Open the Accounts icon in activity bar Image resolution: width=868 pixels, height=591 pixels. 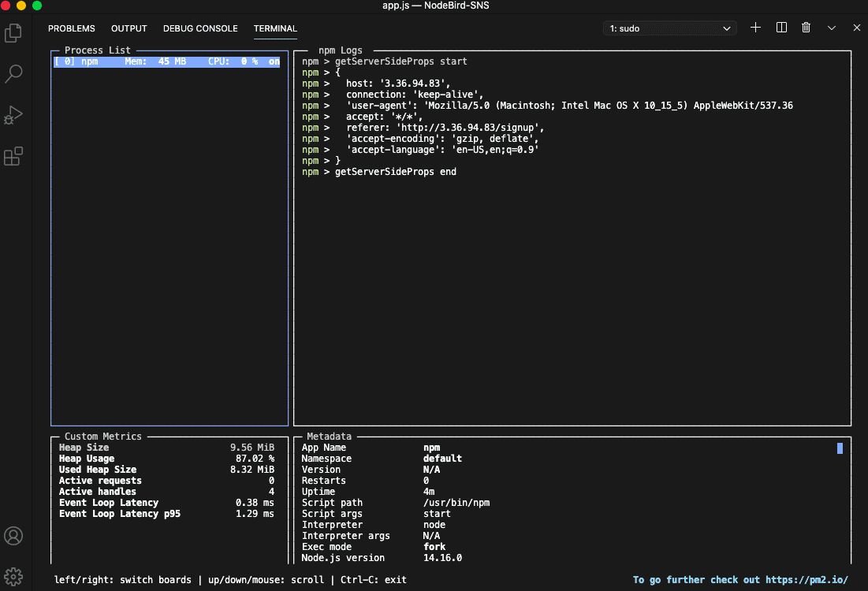click(x=13, y=536)
